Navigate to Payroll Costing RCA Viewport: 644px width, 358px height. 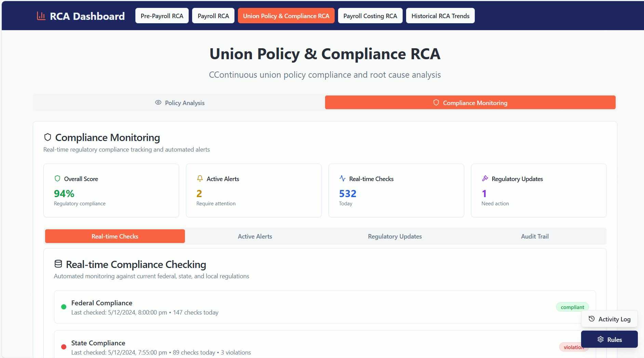[370, 16]
